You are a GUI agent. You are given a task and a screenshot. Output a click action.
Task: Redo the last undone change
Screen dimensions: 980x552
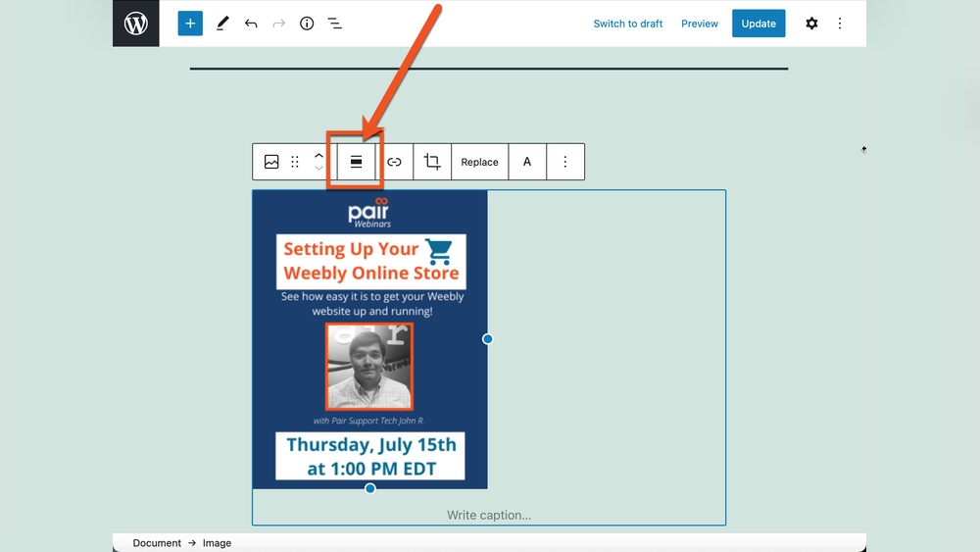pyautogui.click(x=278, y=24)
